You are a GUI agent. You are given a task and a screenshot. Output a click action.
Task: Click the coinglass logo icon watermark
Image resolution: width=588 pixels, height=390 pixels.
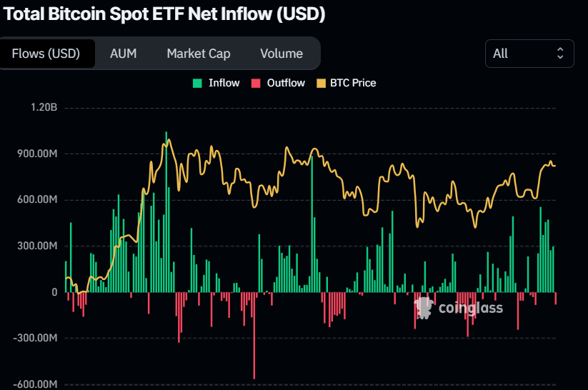tap(424, 308)
